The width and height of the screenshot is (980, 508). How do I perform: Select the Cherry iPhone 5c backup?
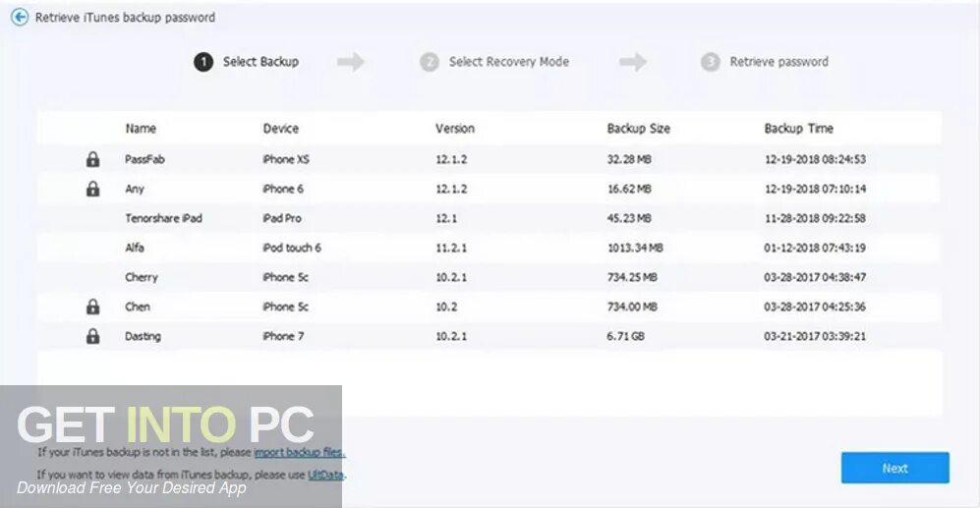pyautogui.click(x=142, y=277)
